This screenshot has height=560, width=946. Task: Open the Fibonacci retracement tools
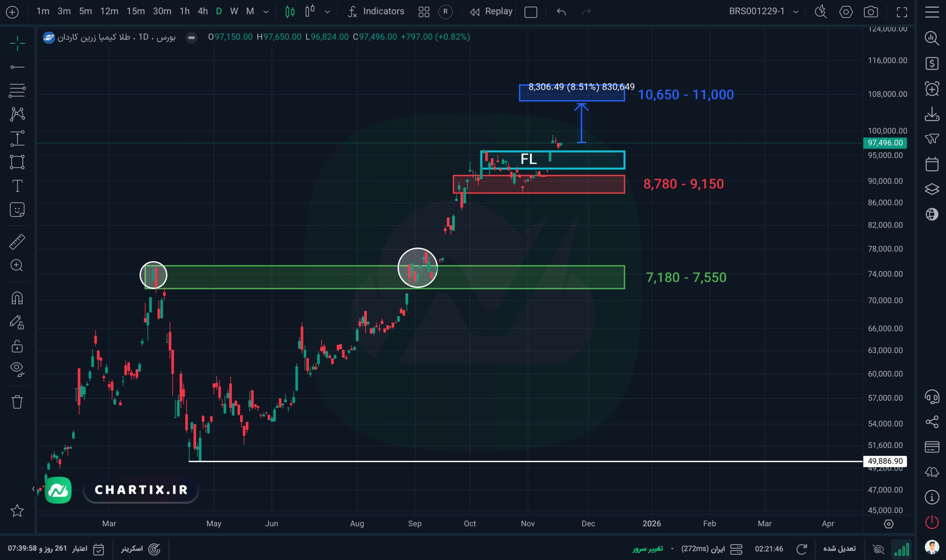[x=17, y=91]
